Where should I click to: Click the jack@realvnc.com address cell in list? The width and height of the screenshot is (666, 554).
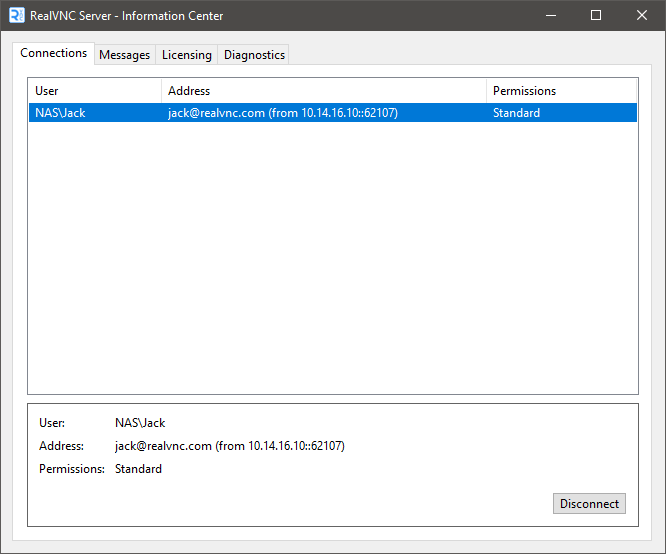(x=283, y=113)
